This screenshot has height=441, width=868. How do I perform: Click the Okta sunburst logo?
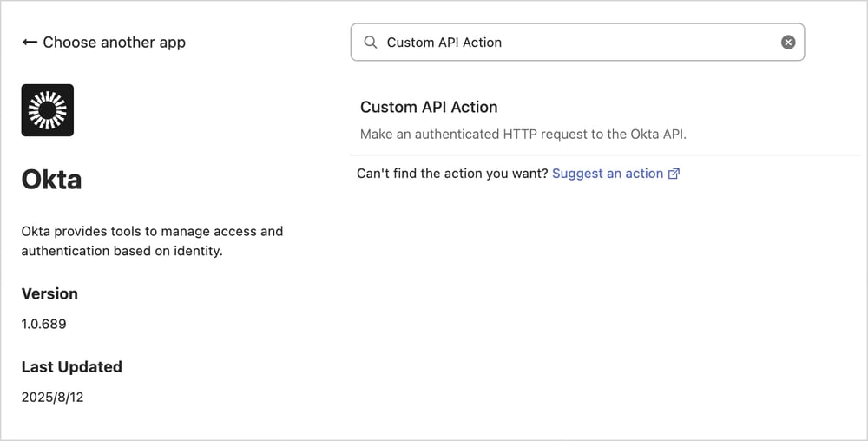pyautogui.click(x=48, y=110)
